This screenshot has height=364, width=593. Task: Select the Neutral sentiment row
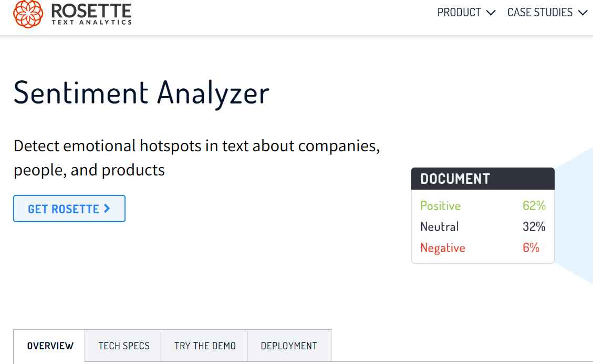(483, 227)
